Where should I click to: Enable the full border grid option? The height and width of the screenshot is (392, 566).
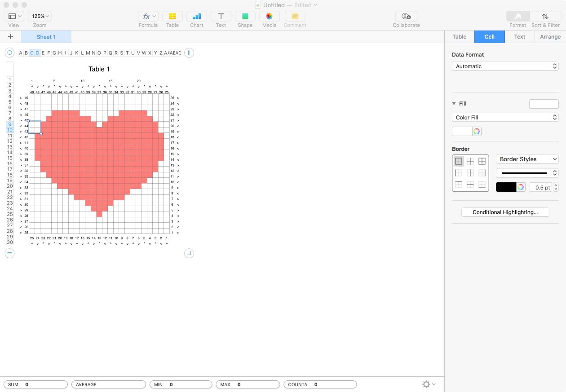(482, 161)
